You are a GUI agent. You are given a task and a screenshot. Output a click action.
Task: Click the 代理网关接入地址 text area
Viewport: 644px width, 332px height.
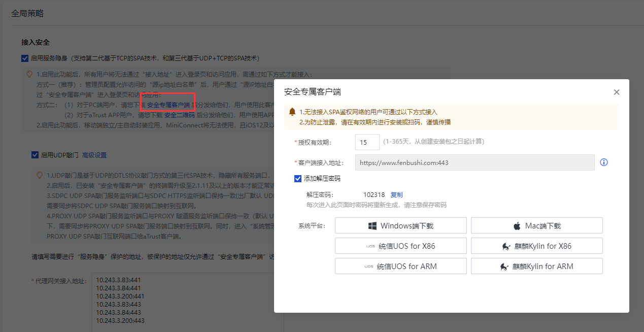[x=188, y=302]
